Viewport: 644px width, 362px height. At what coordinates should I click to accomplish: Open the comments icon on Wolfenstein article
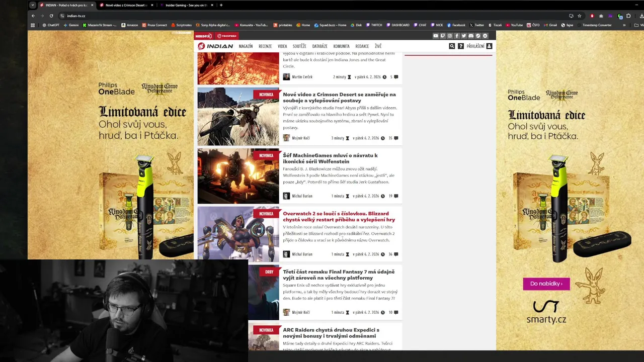pyautogui.click(x=396, y=196)
